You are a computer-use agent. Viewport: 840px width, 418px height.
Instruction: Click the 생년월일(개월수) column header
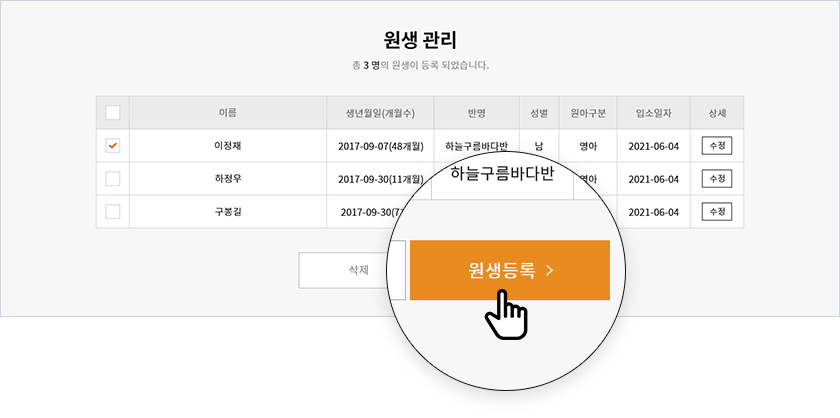[380, 113]
